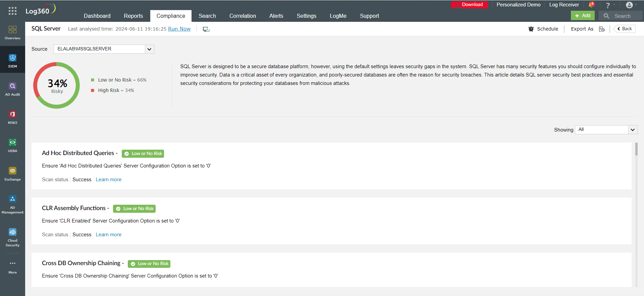The height and width of the screenshot is (296, 644).
Task: Open the Dashboard tab
Action: 97,16
